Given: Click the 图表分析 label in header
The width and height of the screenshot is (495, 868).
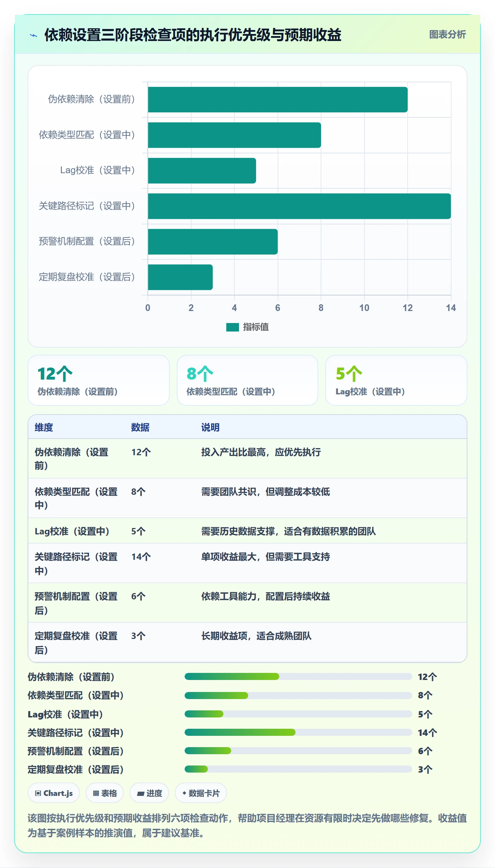Looking at the screenshot, I should pos(447,34).
